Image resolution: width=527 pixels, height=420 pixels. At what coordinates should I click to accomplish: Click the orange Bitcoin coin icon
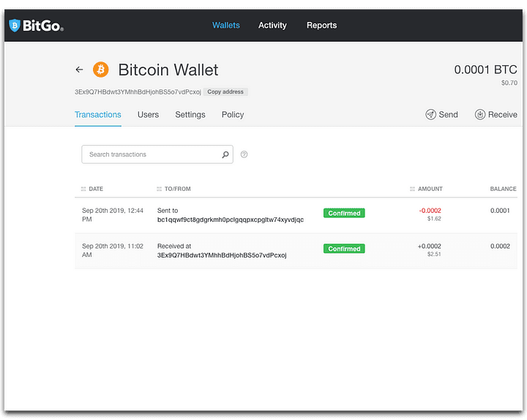point(101,70)
